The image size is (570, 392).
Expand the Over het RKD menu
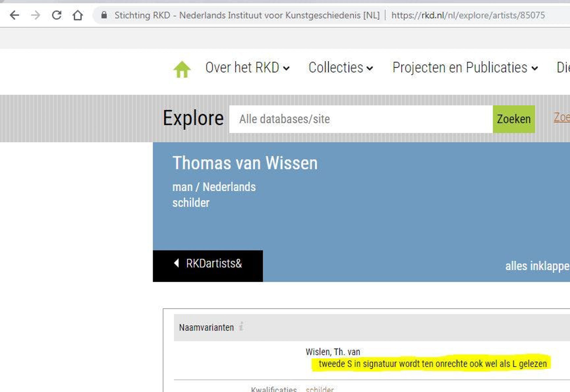coord(247,68)
